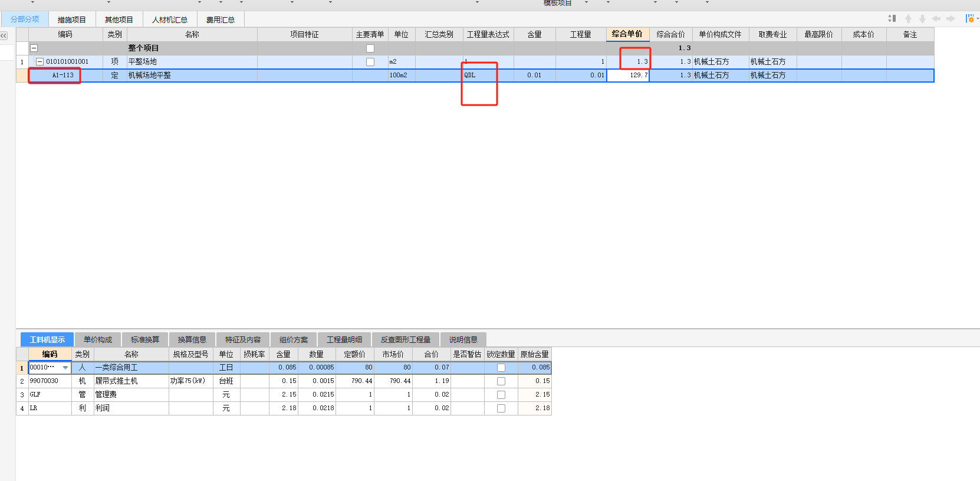The height and width of the screenshot is (481, 980).
Task: Toggle 主要清单 checkbox for 平整场地 row
Action: [370, 62]
